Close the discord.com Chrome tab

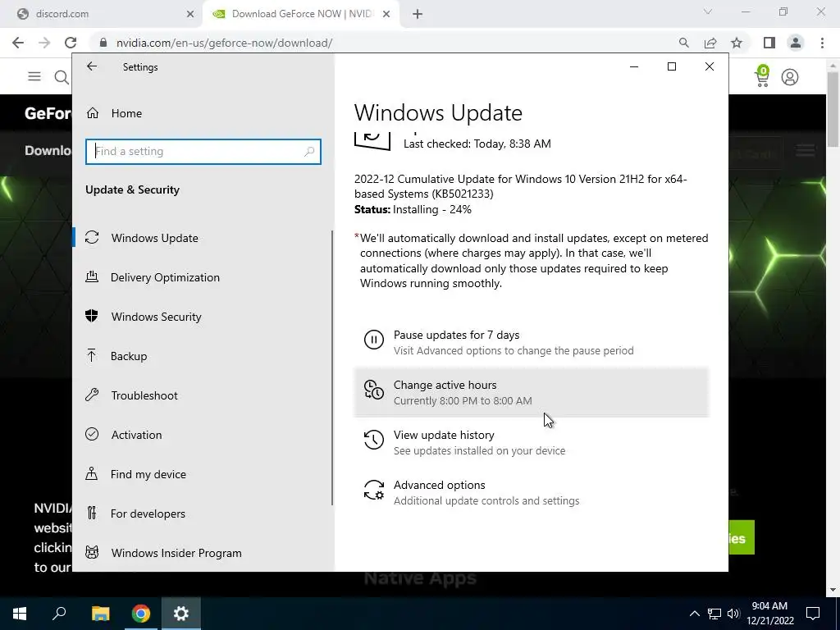pyautogui.click(x=190, y=15)
